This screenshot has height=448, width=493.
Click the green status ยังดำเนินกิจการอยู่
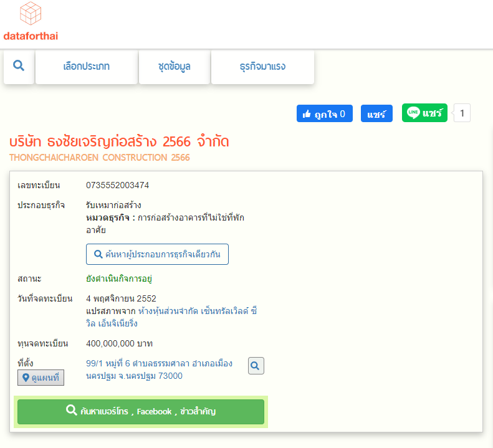pos(119,279)
